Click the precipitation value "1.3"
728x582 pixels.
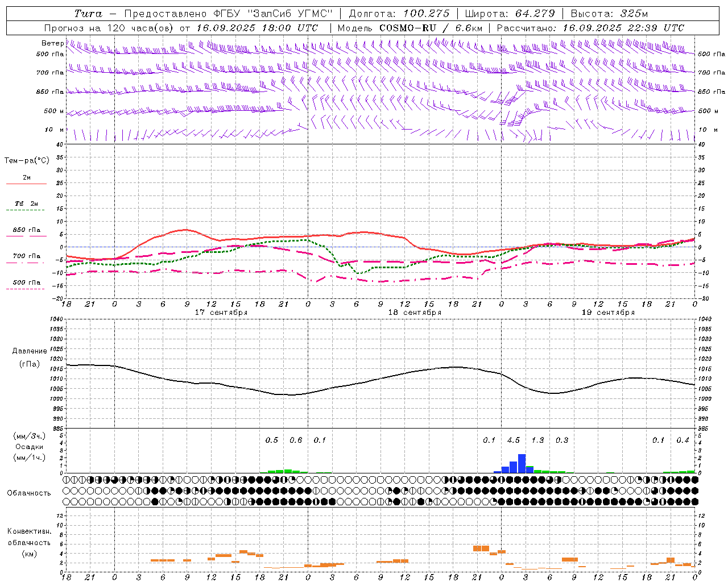pyautogui.click(x=537, y=440)
